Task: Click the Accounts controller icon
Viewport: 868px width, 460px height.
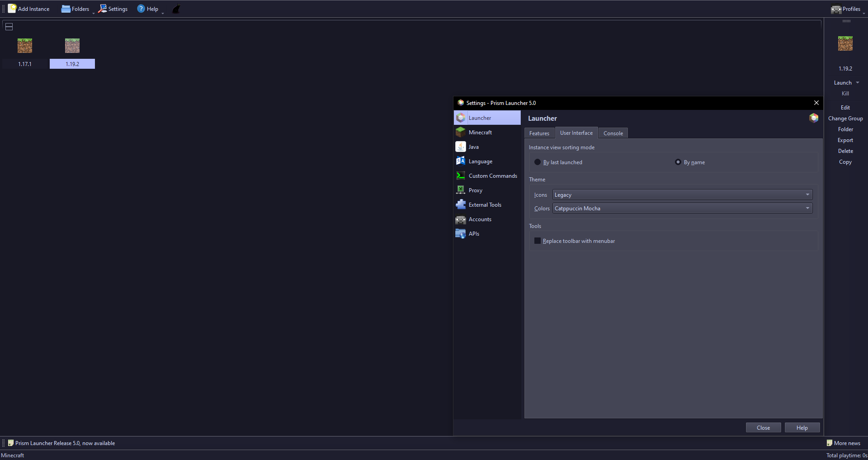Action: (461, 219)
